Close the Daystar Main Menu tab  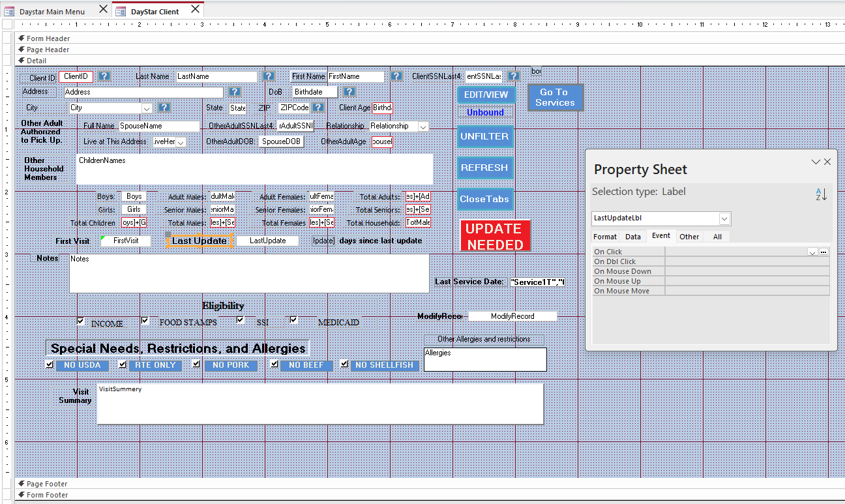coord(103,9)
